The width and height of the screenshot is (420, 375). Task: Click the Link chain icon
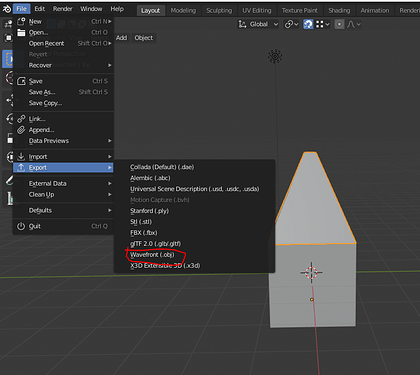21,119
